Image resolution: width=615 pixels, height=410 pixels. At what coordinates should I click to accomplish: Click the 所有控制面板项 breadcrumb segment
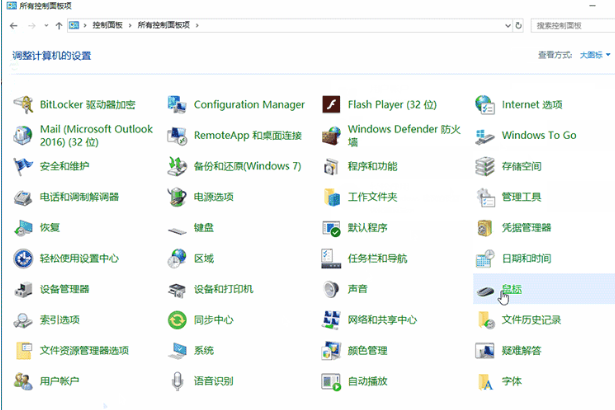[164, 26]
